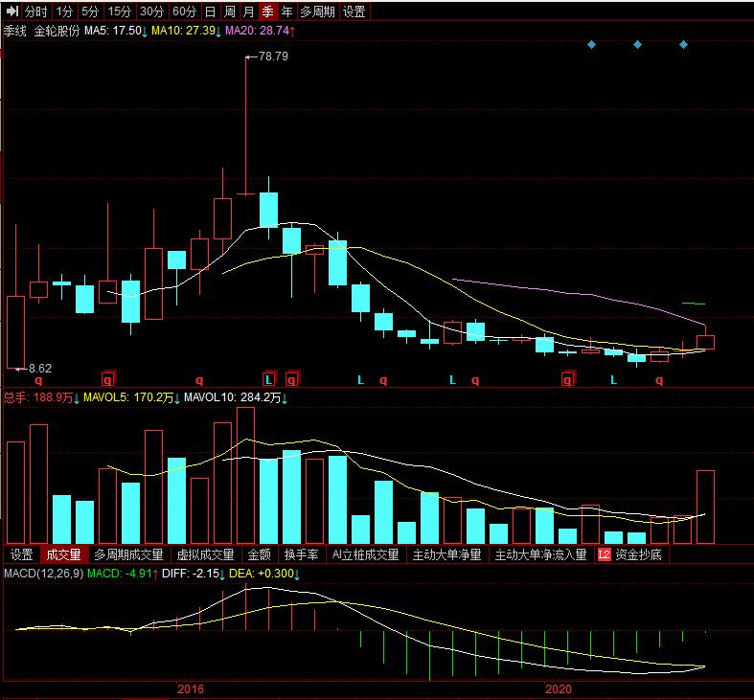Switch to 主动大单净流入量 indicator

541,554
